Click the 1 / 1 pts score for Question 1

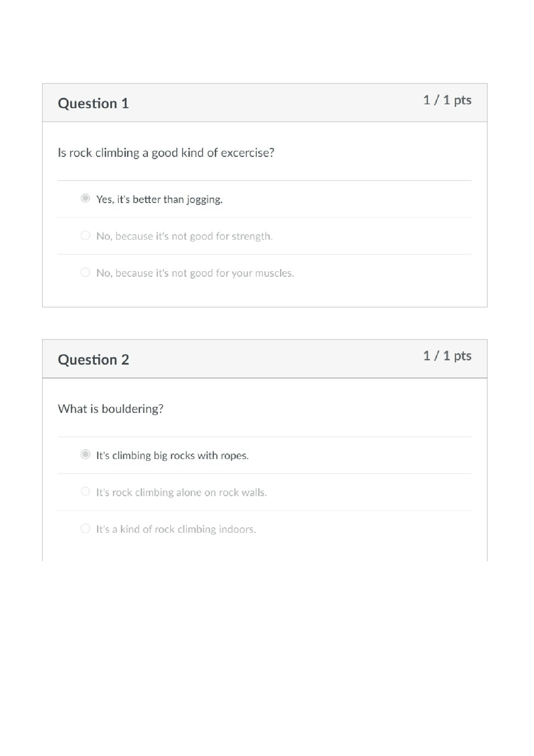(x=447, y=100)
